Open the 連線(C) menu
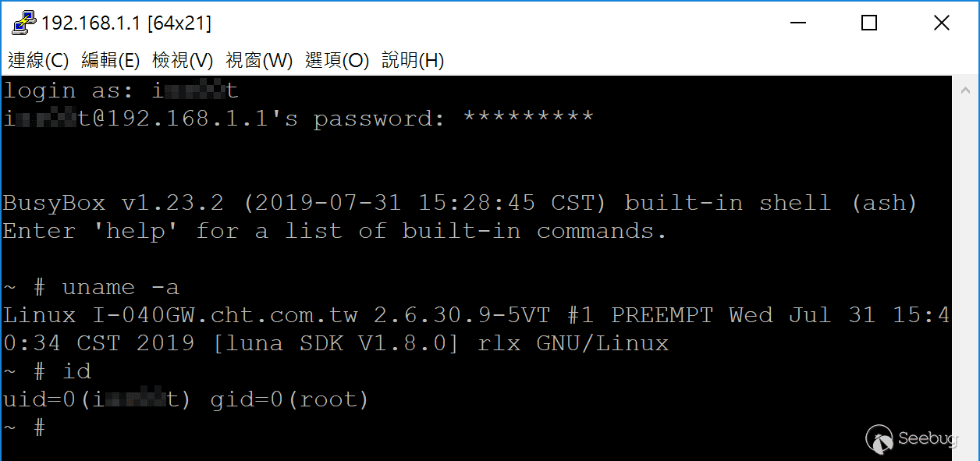Screen dimensions: 980x461 [38, 61]
